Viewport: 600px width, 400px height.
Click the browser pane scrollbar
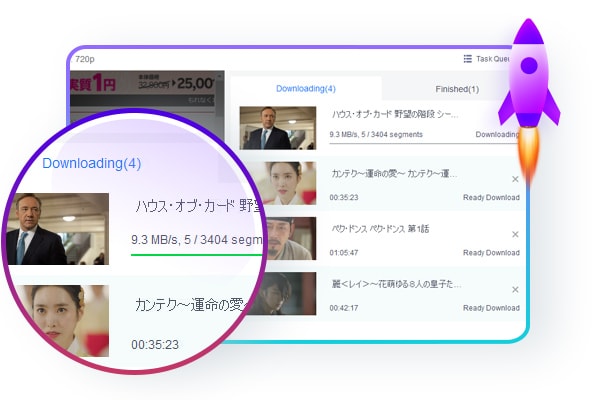(x=219, y=95)
